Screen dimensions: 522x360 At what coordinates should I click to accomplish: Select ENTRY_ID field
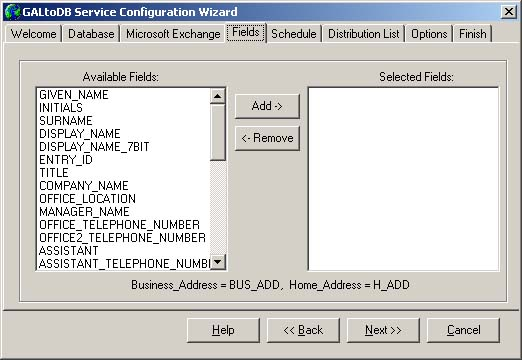[x=124, y=160]
